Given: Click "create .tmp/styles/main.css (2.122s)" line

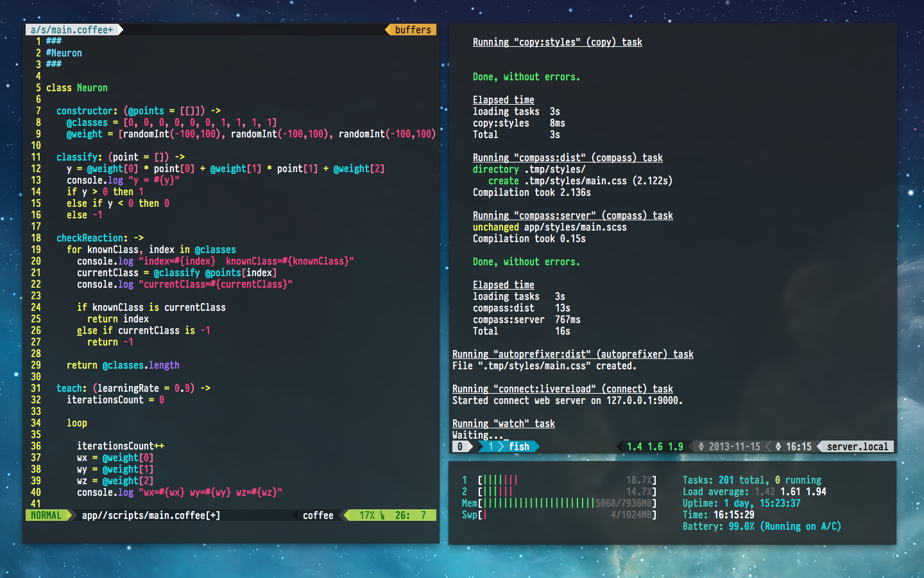Looking at the screenshot, I should (x=581, y=181).
